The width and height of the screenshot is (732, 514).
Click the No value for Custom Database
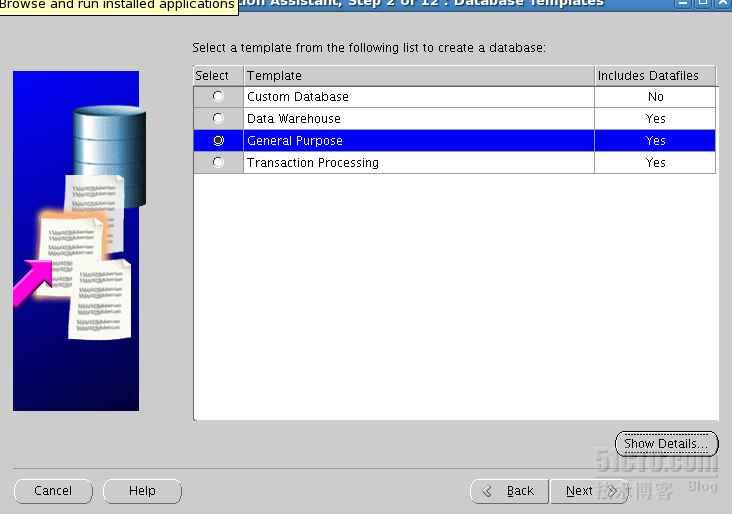(655, 97)
